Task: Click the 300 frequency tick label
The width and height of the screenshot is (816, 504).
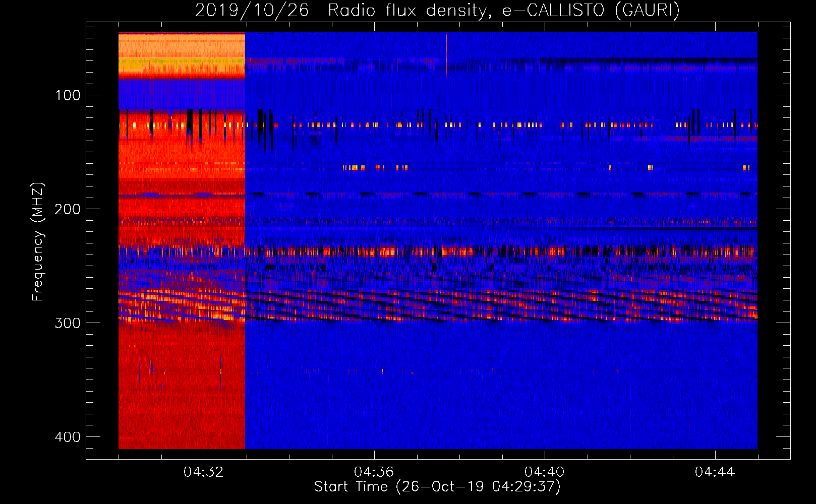Action: coord(68,323)
